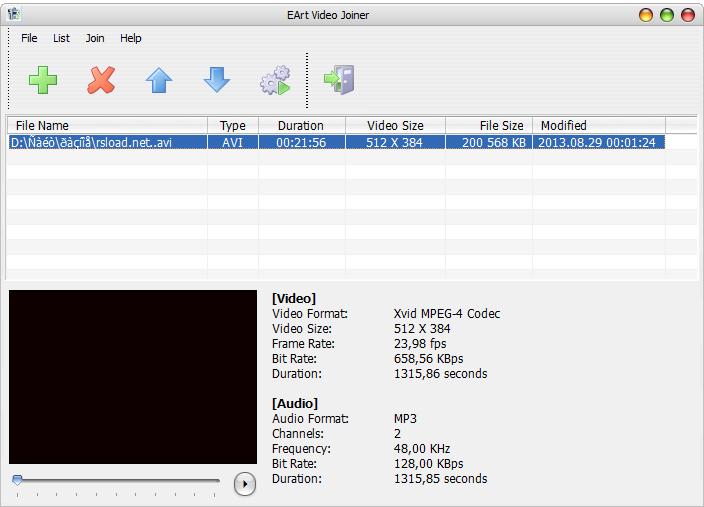Click the 1315,86 seconds video duration
704x507 pixels.
(440, 374)
